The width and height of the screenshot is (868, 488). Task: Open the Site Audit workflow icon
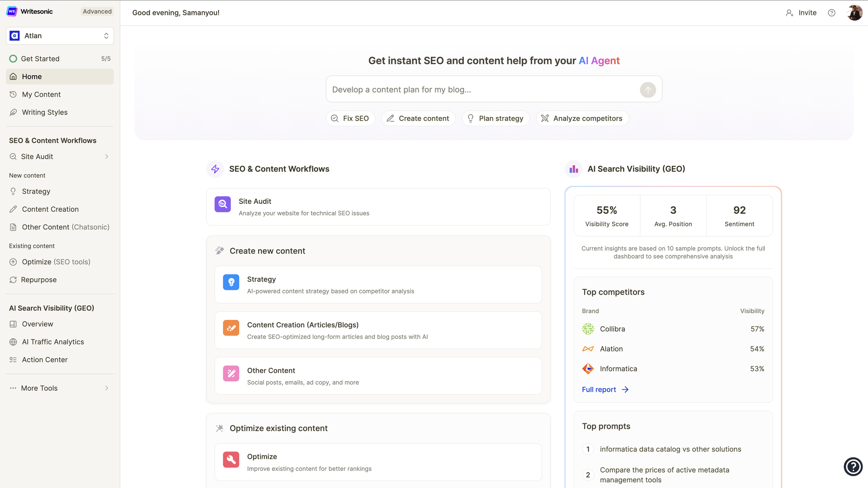222,204
